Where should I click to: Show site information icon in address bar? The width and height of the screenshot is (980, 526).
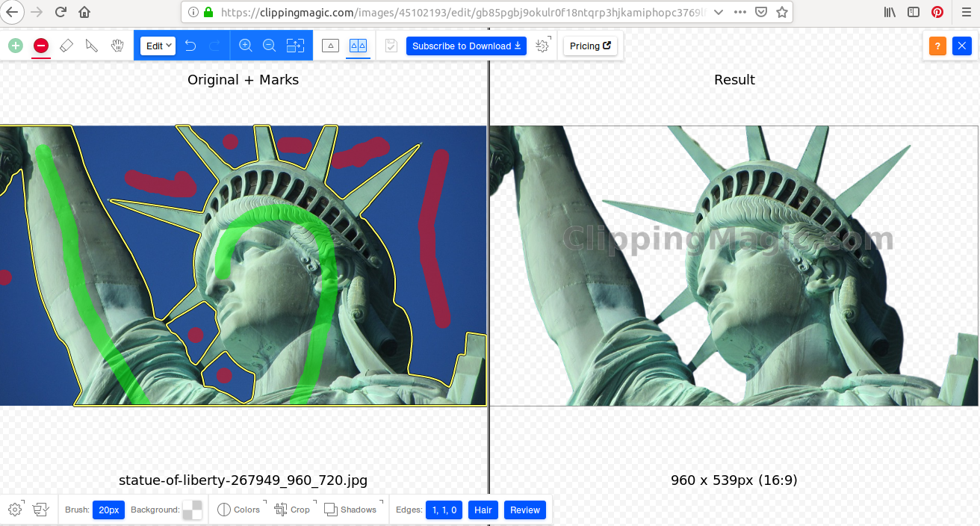[x=193, y=12]
